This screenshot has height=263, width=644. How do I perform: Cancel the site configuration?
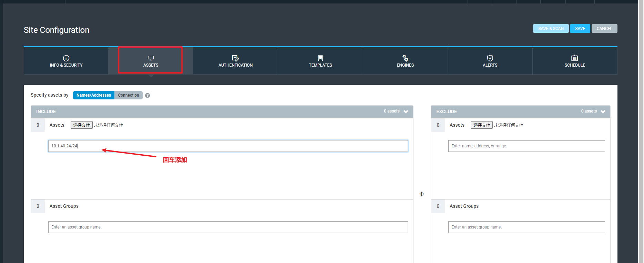604,29
